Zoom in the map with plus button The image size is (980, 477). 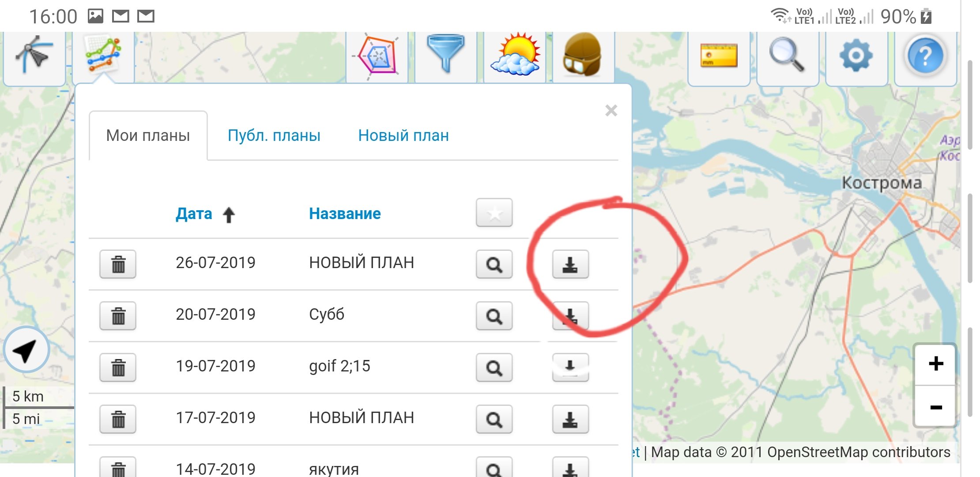935,364
